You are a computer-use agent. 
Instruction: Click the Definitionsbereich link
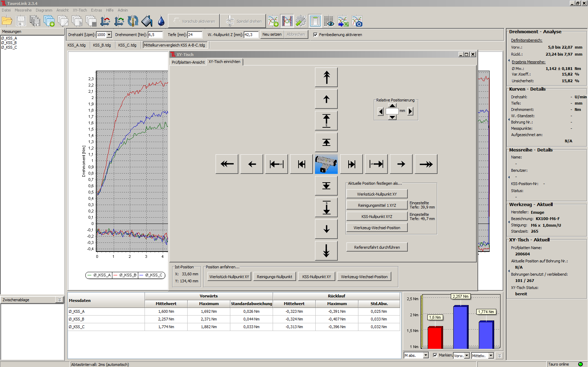point(526,40)
